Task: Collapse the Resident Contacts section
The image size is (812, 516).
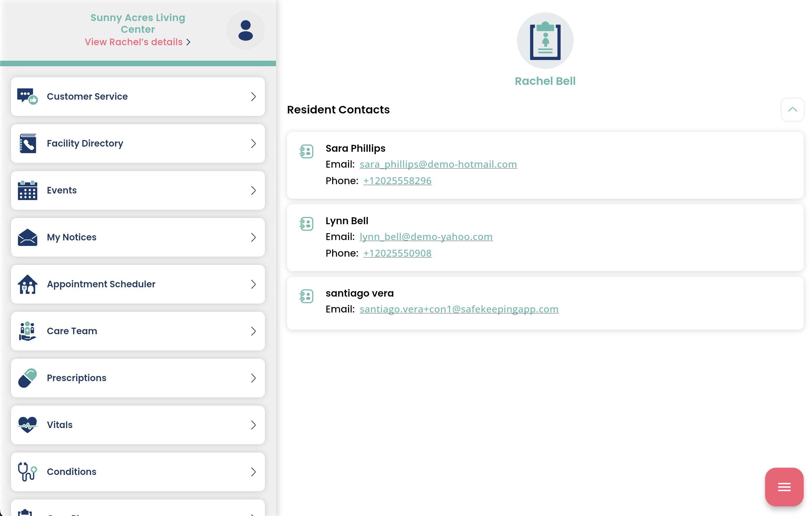Action: tap(792, 110)
